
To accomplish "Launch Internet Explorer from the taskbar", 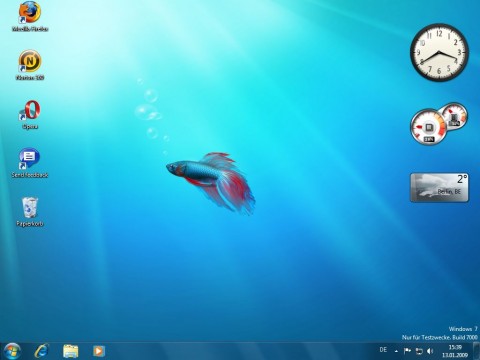I will (x=42, y=351).
